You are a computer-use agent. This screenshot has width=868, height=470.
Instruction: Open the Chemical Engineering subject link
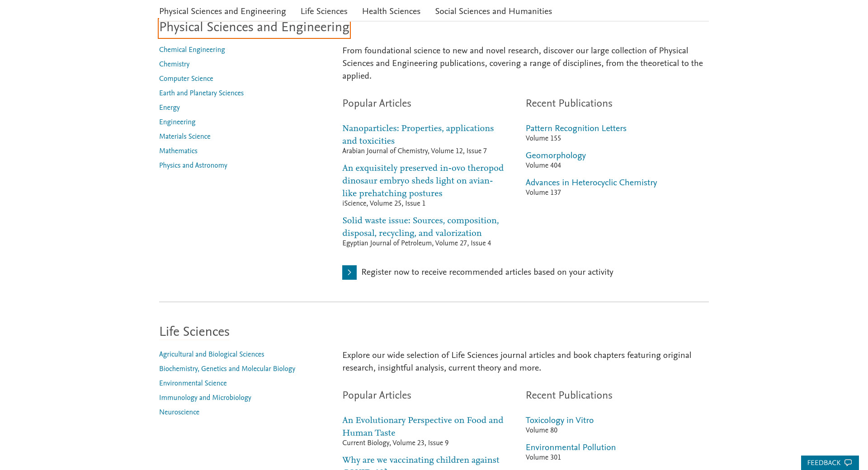click(x=192, y=50)
